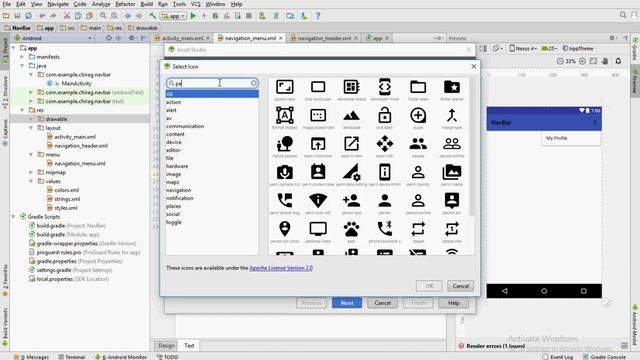
Task: Select the format shapes icon
Action: pos(284,116)
